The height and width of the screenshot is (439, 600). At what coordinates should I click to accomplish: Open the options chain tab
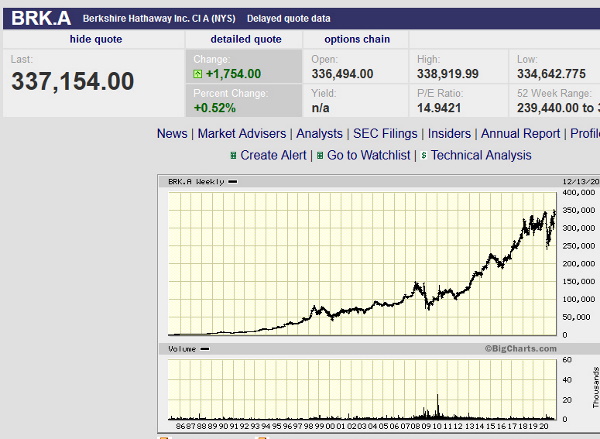coord(357,39)
